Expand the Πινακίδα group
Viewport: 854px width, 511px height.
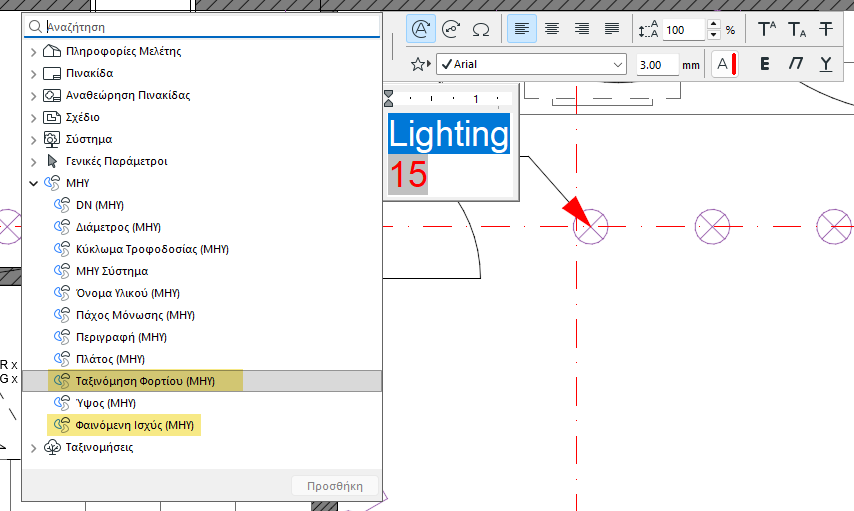point(33,74)
